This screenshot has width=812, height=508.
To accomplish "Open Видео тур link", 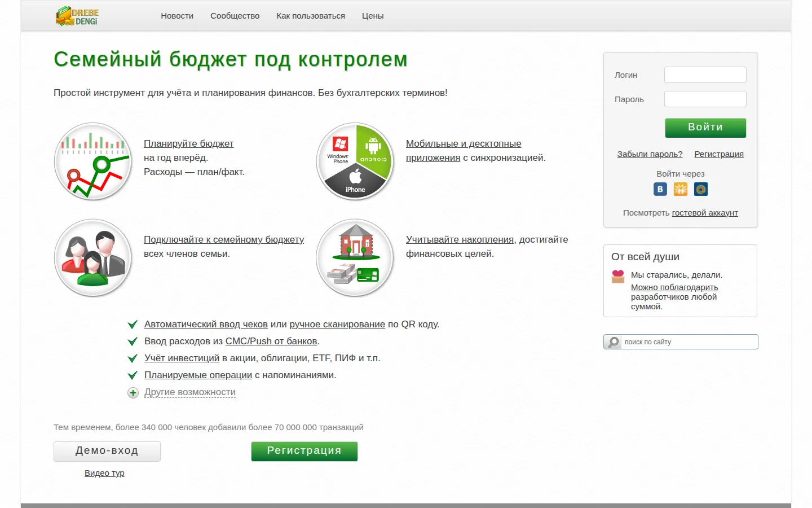I will click(x=104, y=473).
